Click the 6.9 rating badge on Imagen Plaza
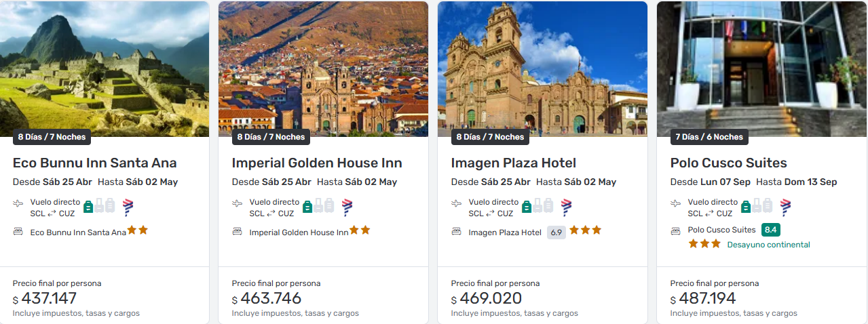This screenshot has width=868, height=324. [x=556, y=232]
